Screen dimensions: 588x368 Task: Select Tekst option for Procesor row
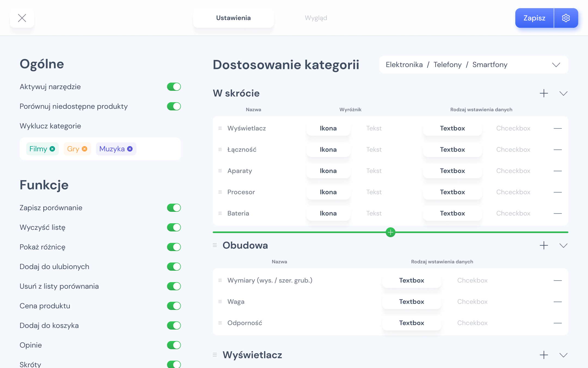[x=374, y=192]
